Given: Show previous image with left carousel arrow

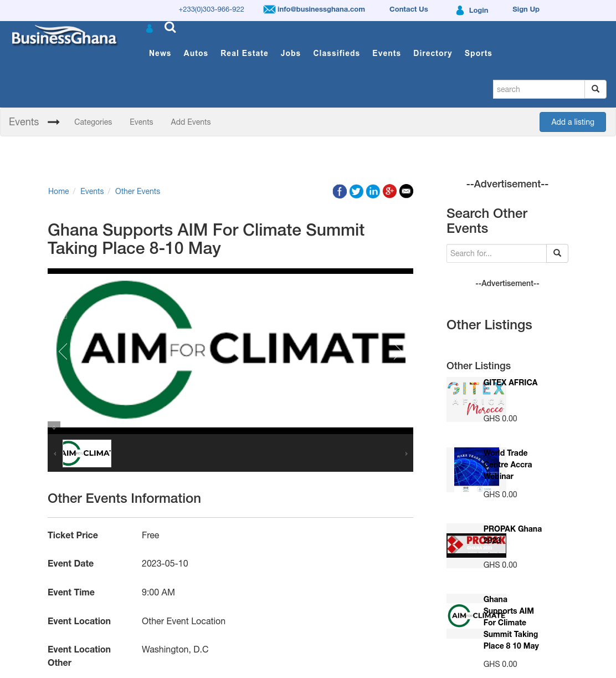Looking at the screenshot, I should (63, 351).
